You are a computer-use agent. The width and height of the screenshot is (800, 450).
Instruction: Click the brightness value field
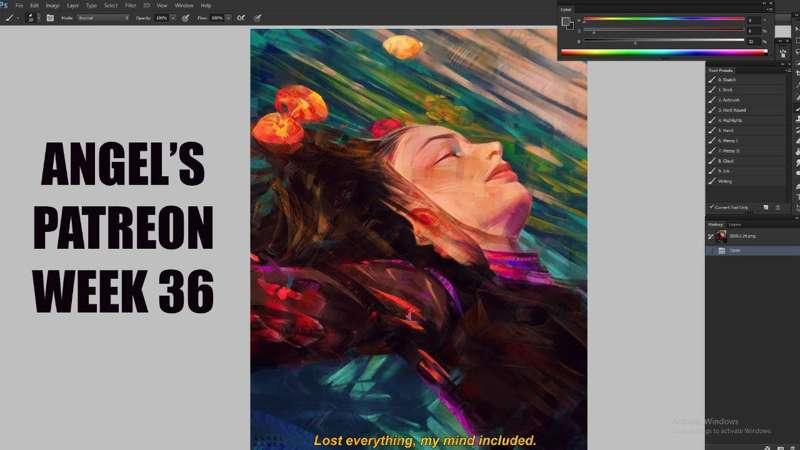[x=754, y=41]
